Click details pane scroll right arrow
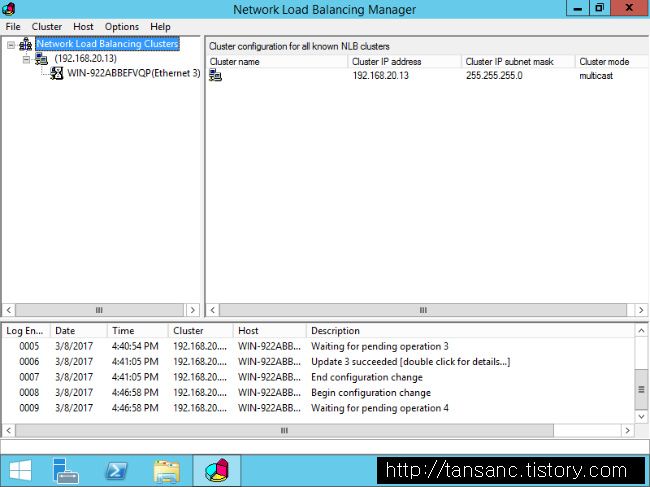The image size is (650, 487). [641, 310]
